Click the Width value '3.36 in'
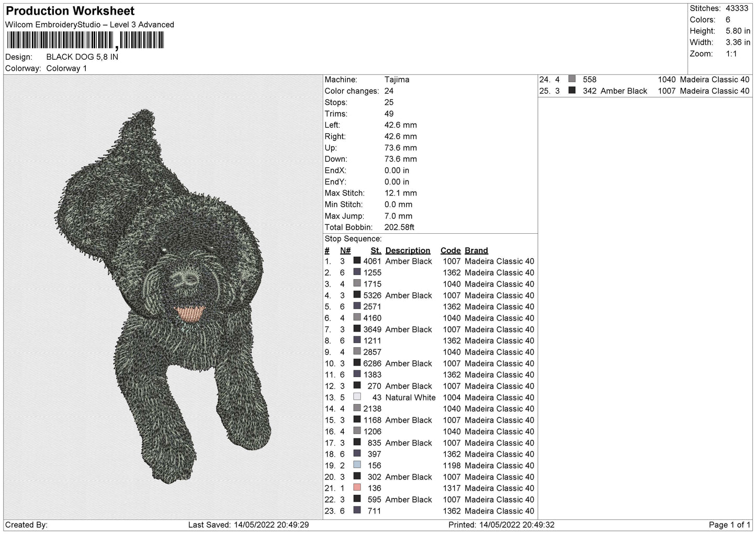This screenshot has width=756, height=534. click(x=738, y=42)
